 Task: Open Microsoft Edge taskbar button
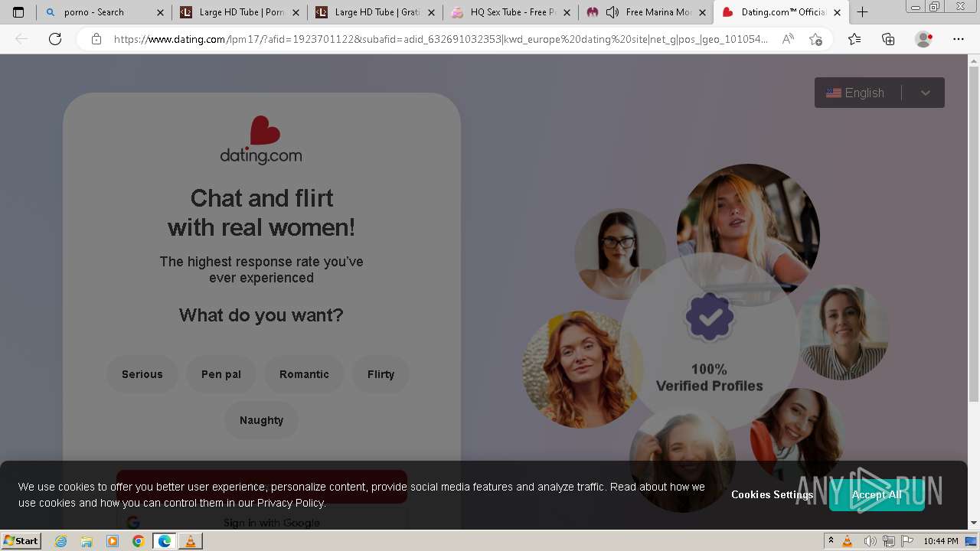(165, 541)
